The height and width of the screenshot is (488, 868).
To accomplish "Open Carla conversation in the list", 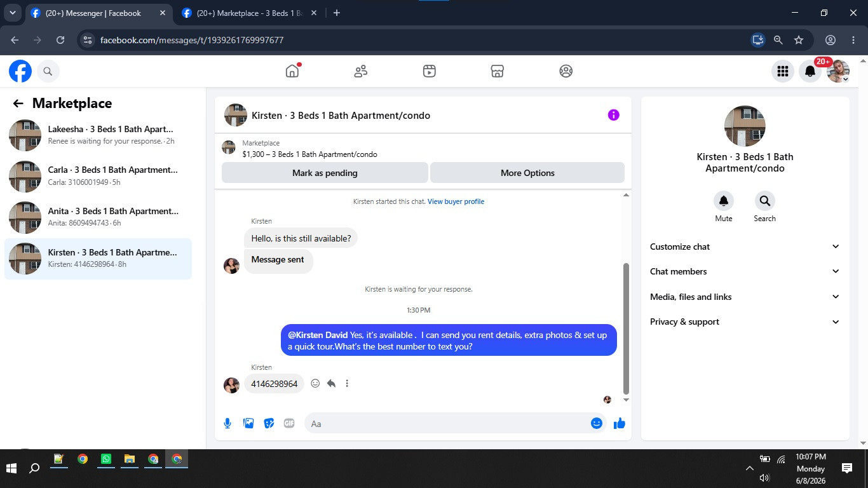I will (x=98, y=176).
